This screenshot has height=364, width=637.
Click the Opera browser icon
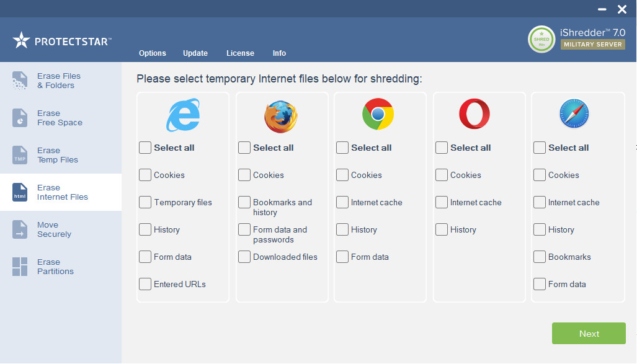[474, 113]
